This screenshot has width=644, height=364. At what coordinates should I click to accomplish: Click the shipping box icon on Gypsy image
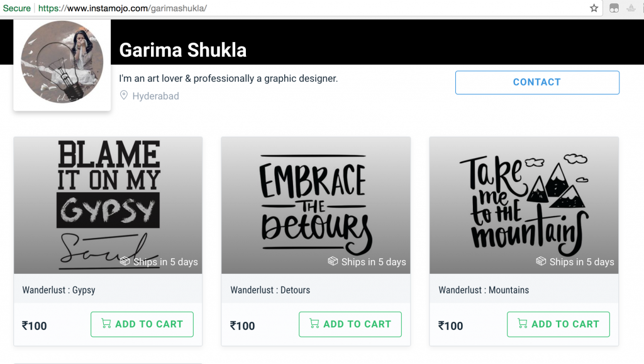click(125, 261)
